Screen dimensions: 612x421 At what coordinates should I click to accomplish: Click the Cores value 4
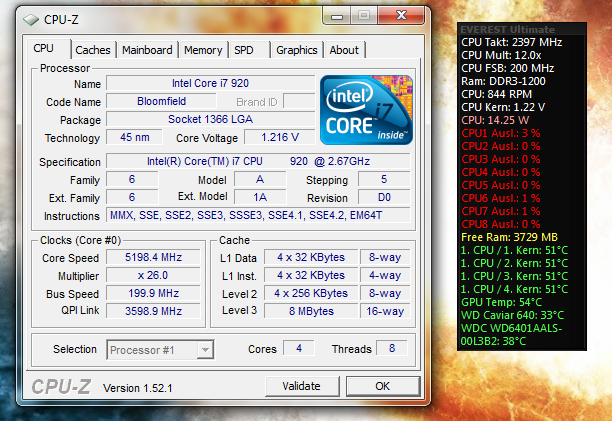tap(299, 348)
